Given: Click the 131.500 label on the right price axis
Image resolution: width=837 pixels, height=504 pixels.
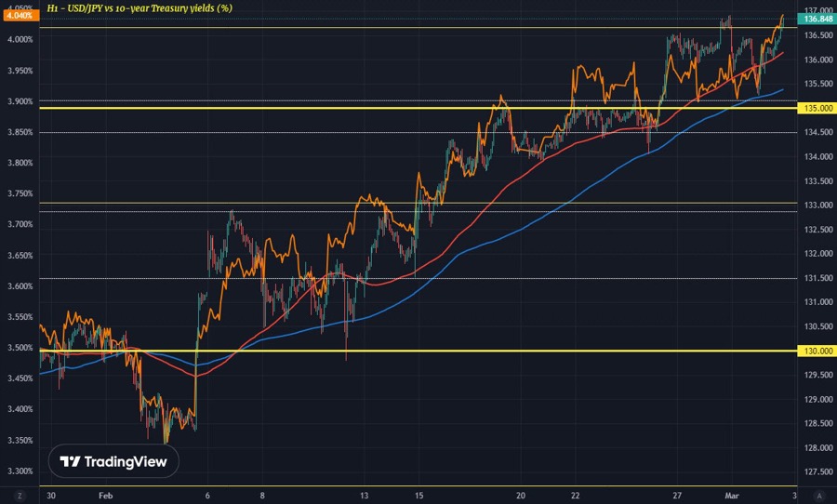Looking at the screenshot, I should (818, 278).
